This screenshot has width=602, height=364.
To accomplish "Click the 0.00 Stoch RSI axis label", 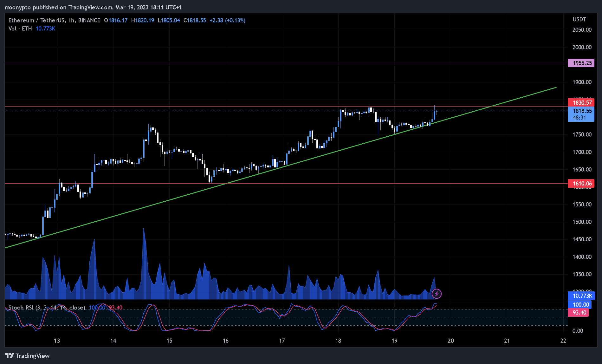I will pos(578,331).
